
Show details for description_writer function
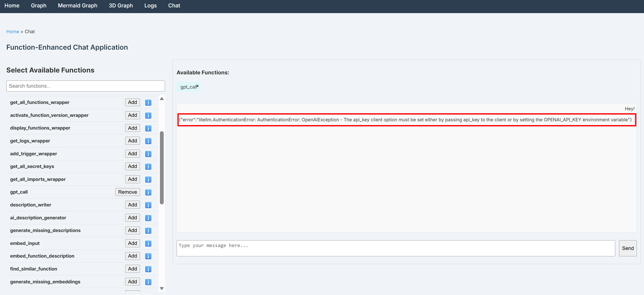click(x=148, y=205)
